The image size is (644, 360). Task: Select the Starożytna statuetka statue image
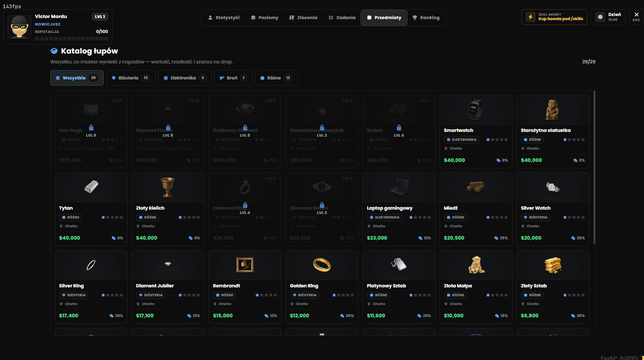(552, 110)
